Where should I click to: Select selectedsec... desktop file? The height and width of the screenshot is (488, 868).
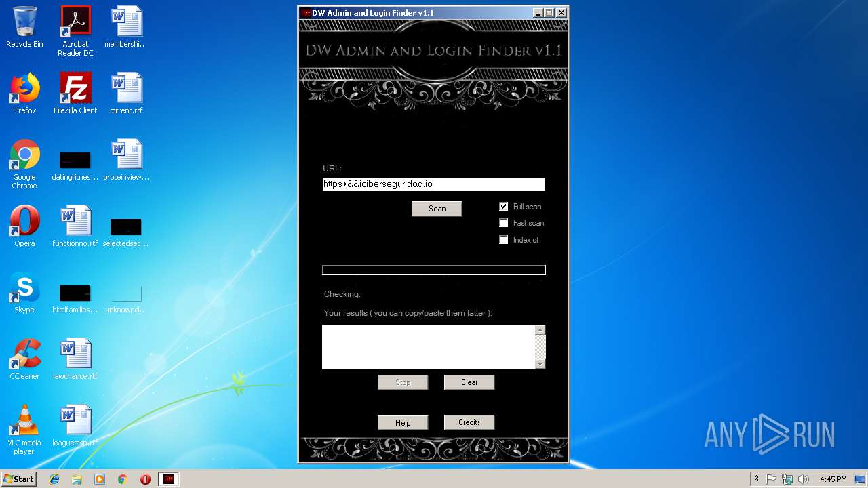pyautogui.click(x=126, y=232)
